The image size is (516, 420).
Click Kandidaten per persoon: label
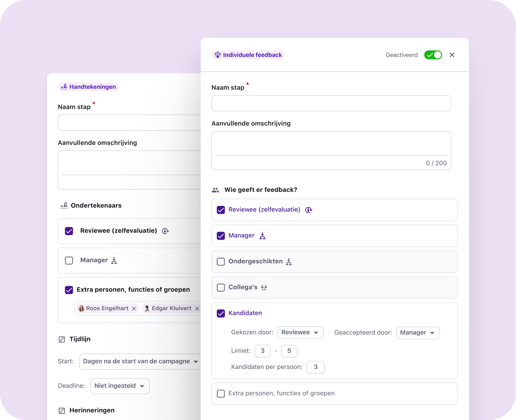[x=267, y=367]
